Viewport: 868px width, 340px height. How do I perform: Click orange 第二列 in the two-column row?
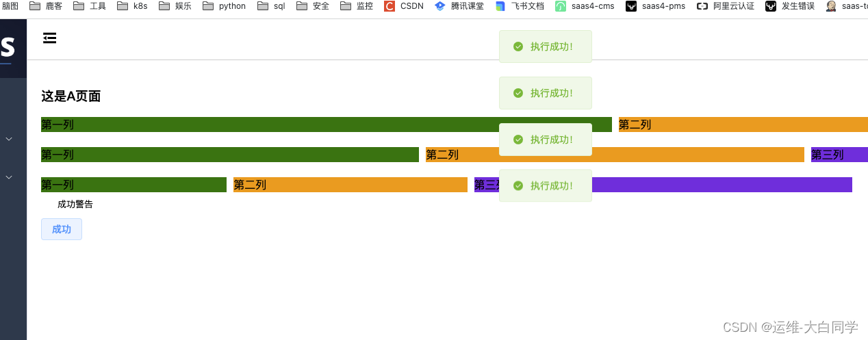[743, 125]
